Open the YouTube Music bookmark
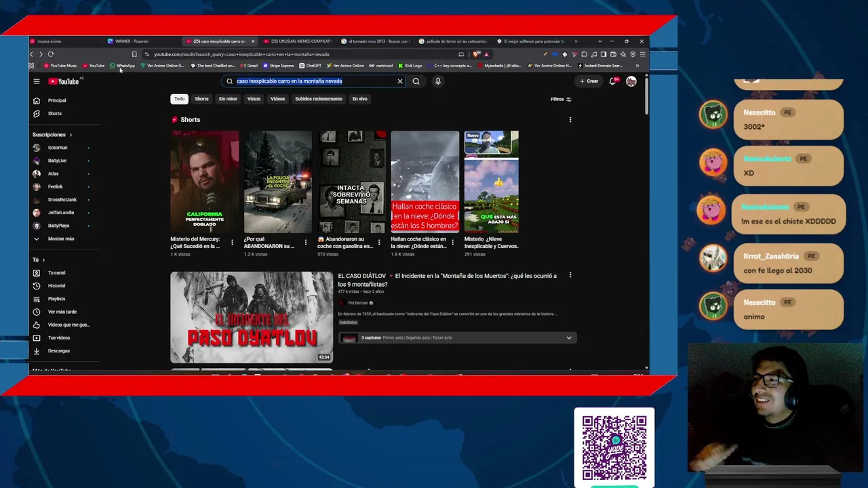The width and height of the screenshot is (868, 488). click(60, 66)
